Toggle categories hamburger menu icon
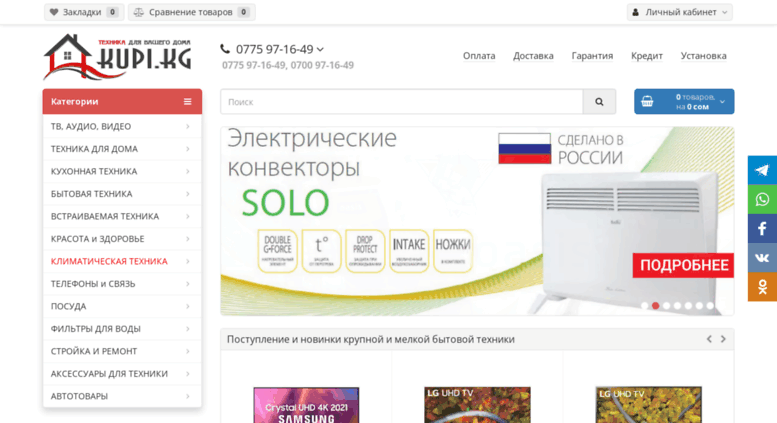Viewport: 777px width, 423px height. [187, 102]
